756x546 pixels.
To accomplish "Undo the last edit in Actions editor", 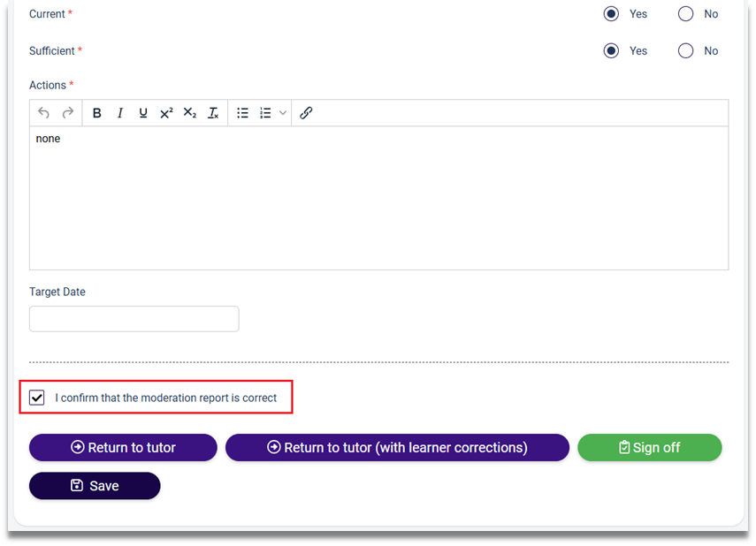I will click(44, 113).
